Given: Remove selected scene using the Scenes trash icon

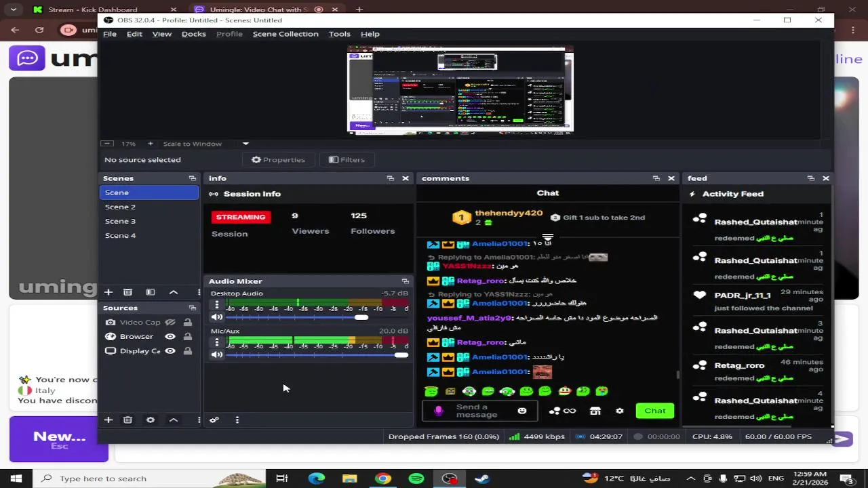Looking at the screenshot, I should pyautogui.click(x=127, y=292).
